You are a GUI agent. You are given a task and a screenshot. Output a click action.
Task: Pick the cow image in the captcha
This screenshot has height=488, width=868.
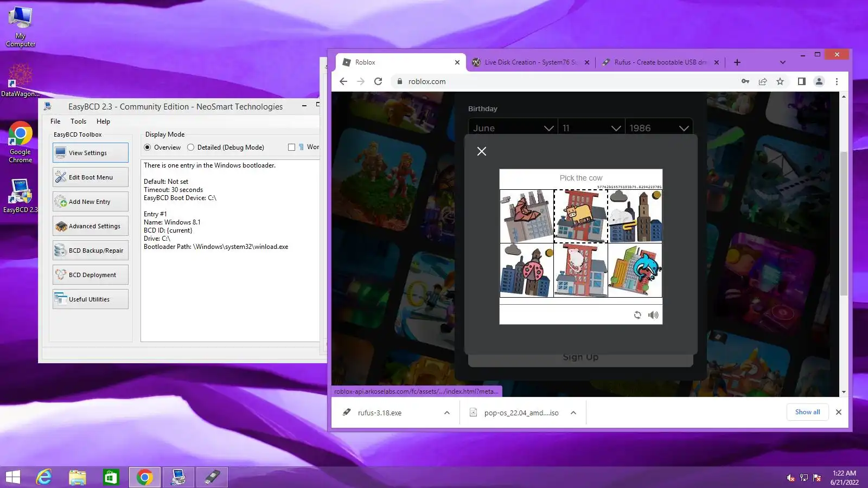point(580,216)
